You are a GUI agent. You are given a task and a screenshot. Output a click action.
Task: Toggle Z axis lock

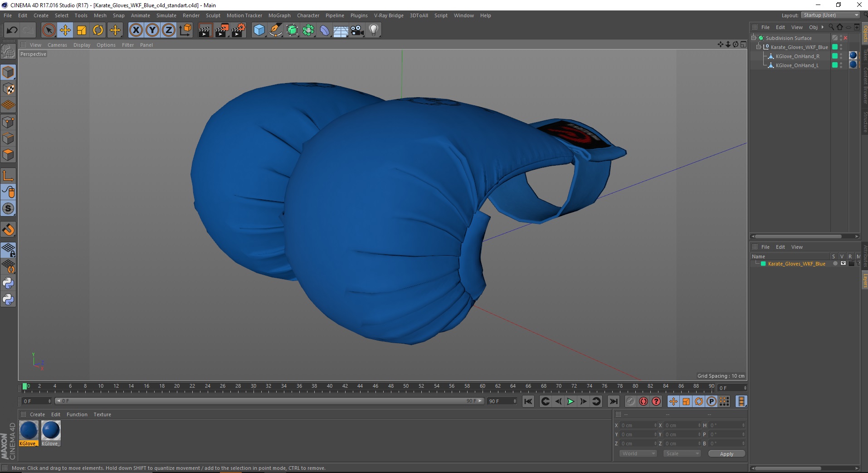pyautogui.click(x=169, y=30)
